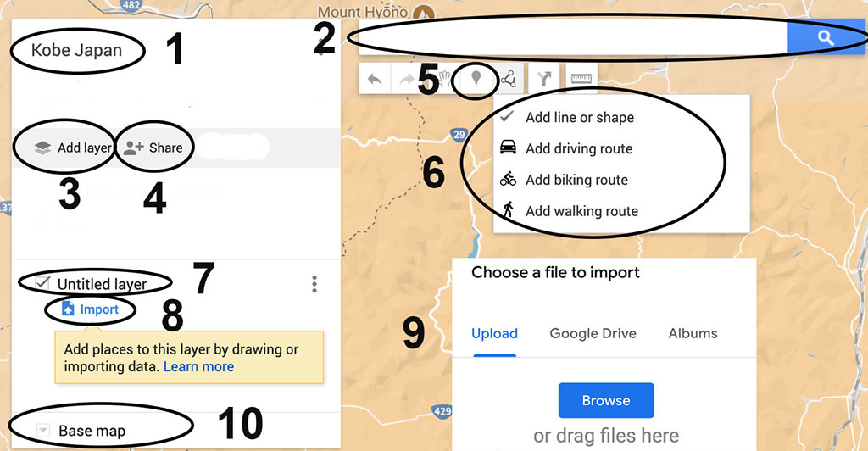Switch to the Google Drive tab
The height and width of the screenshot is (451, 868).
(x=593, y=334)
